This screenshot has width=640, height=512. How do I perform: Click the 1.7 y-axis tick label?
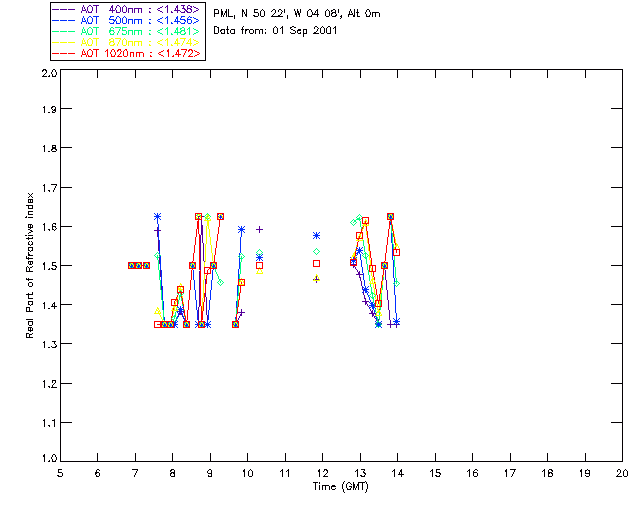pyautogui.click(x=49, y=188)
